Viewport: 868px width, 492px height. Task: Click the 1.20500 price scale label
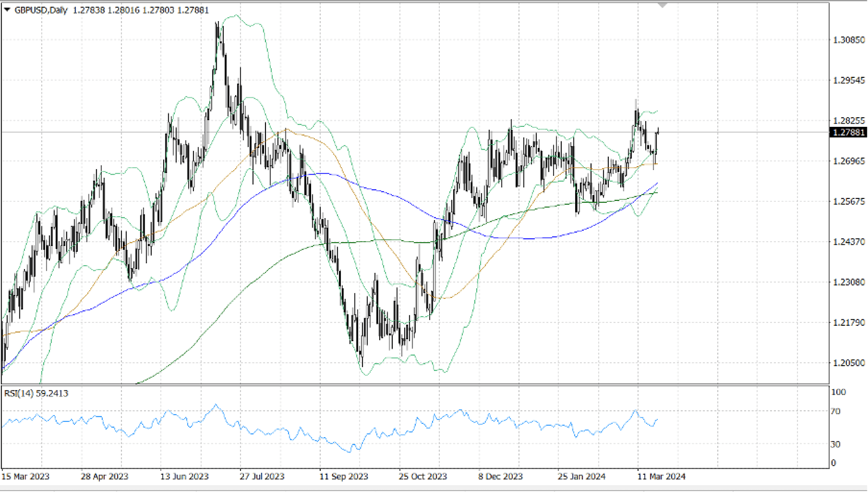pos(849,363)
